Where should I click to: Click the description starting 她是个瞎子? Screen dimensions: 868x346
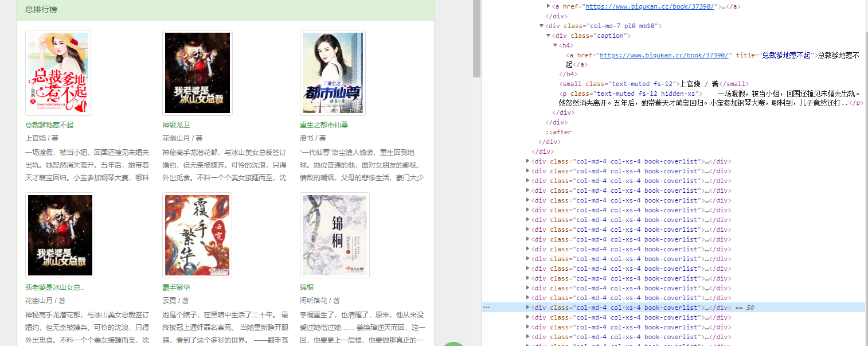click(225, 328)
